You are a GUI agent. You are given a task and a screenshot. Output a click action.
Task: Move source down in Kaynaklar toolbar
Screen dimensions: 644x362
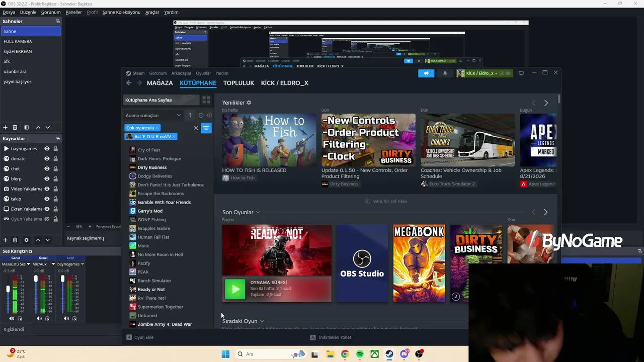(47, 240)
